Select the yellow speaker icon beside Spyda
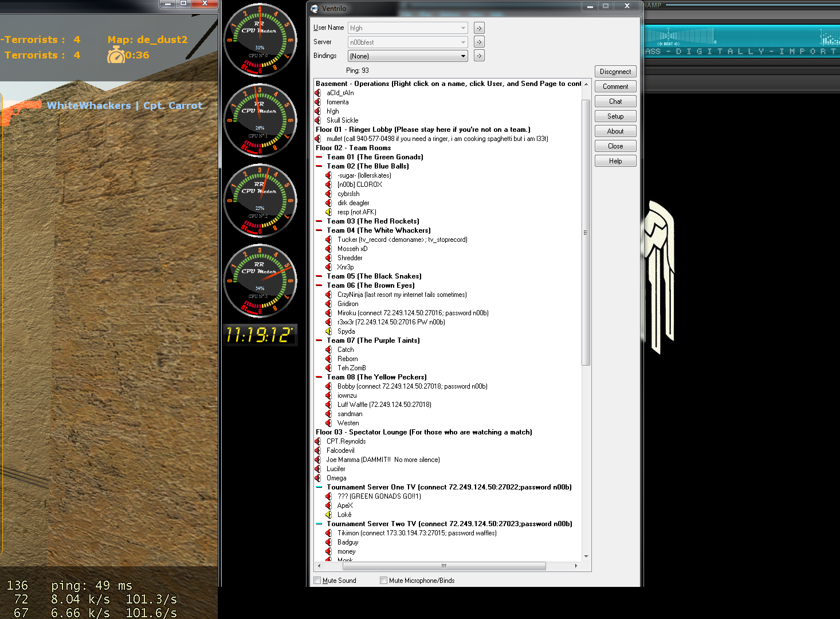 pos(329,331)
